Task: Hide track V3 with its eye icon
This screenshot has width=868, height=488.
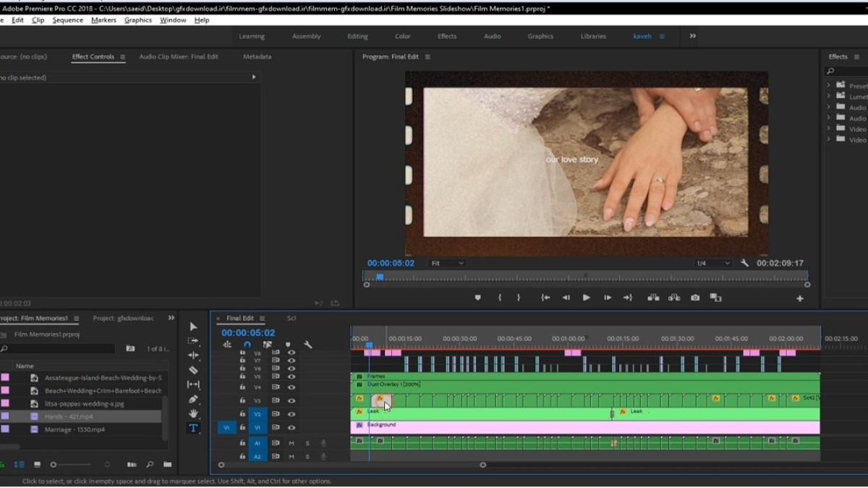Action: [292, 400]
